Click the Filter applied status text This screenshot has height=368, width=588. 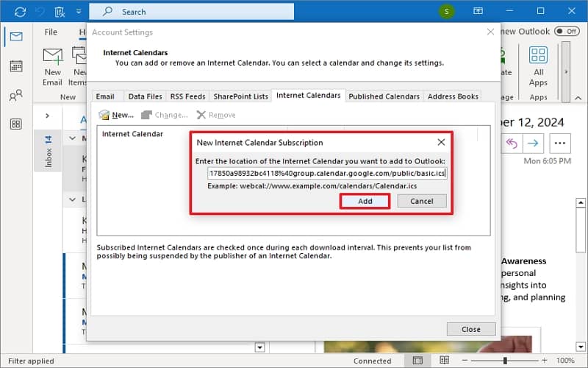[31, 361]
